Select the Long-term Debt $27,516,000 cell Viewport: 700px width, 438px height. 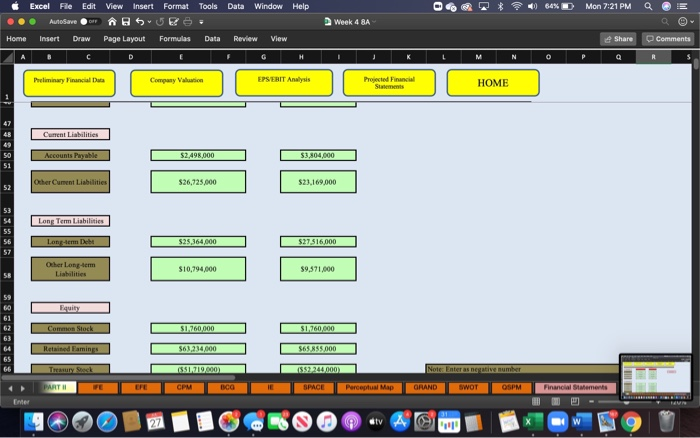[318, 242]
